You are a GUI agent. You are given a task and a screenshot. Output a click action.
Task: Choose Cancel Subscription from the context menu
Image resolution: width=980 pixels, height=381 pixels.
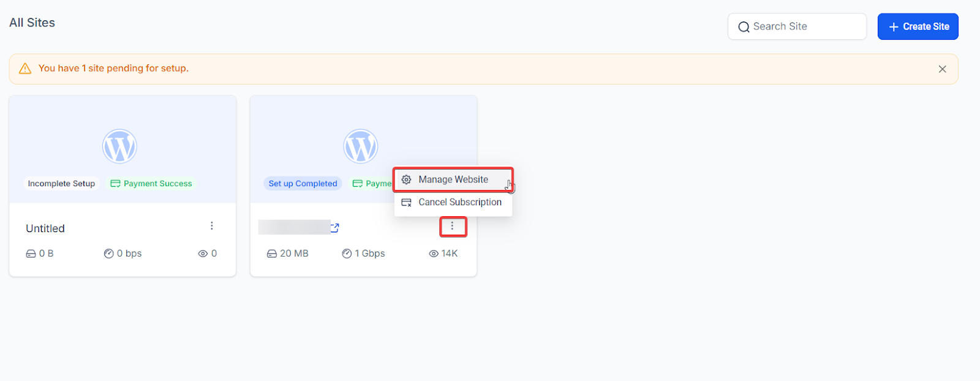point(459,202)
